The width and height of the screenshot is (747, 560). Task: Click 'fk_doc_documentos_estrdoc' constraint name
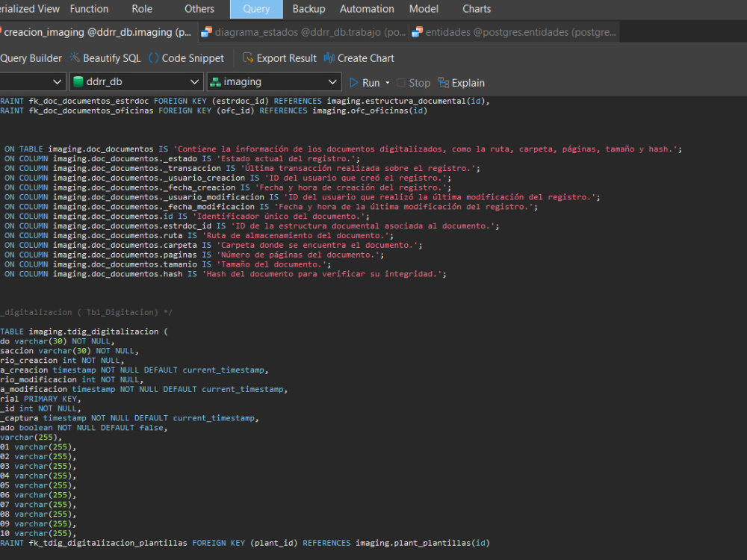[89, 101]
